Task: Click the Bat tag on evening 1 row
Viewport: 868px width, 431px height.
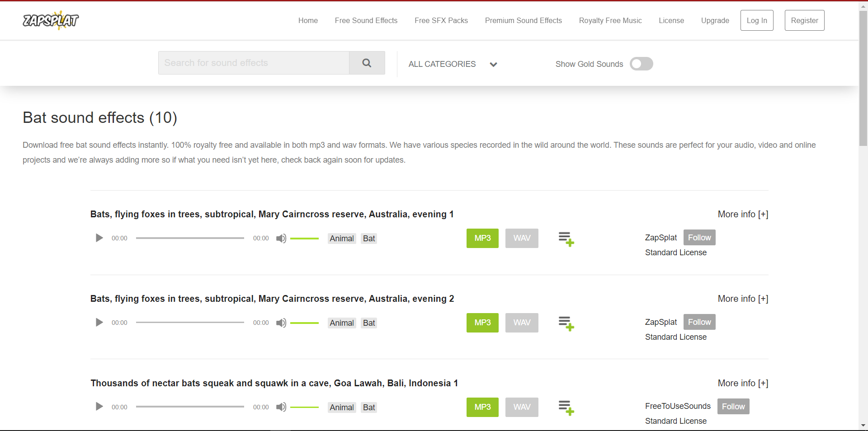Action: 369,239
